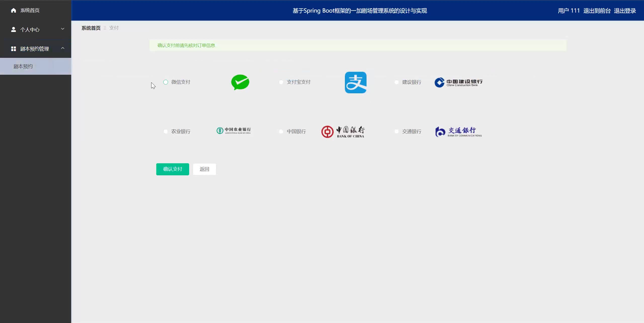Image resolution: width=644 pixels, height=323 pixels.
Task: Open the 剧本预约 submenu item
Action: (x=23, y=66)
